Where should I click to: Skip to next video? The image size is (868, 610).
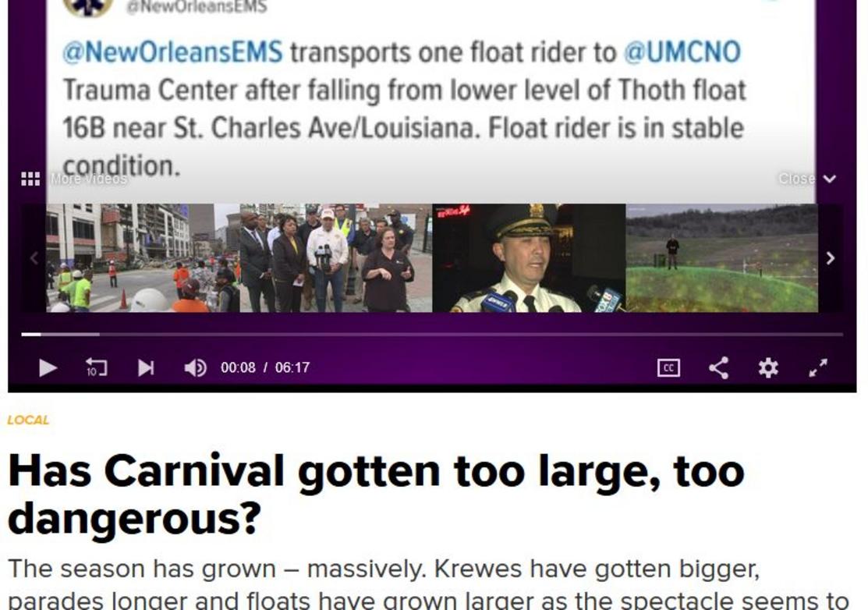[146, 367]
